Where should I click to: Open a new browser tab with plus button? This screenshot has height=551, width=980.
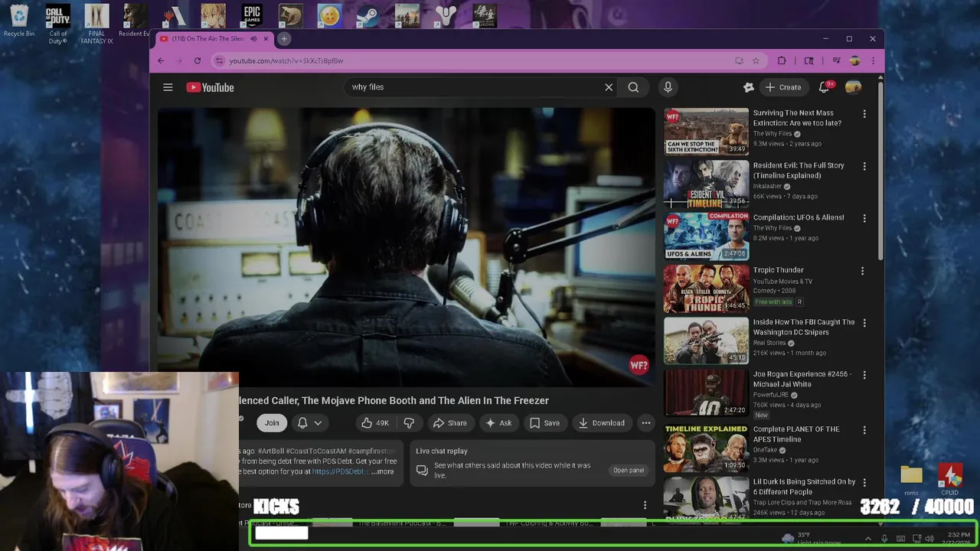[284, 39]
